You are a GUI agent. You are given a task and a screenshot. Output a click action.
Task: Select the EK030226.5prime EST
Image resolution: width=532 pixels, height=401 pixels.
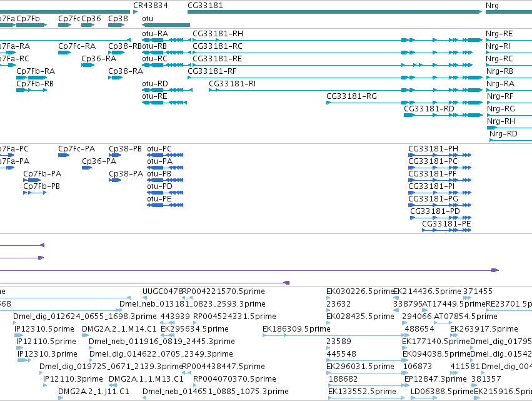pyautogui.click(x=328, y=298)
